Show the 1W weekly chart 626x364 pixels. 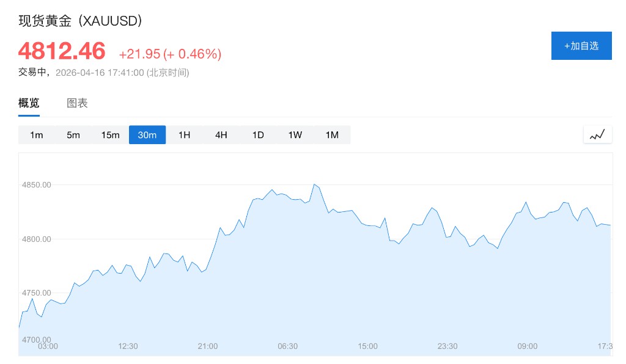coord(295,135)
